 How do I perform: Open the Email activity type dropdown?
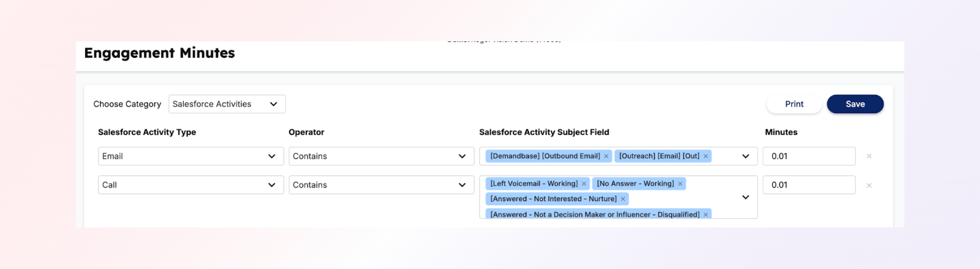pyautogui.click(x=191, y=156)
